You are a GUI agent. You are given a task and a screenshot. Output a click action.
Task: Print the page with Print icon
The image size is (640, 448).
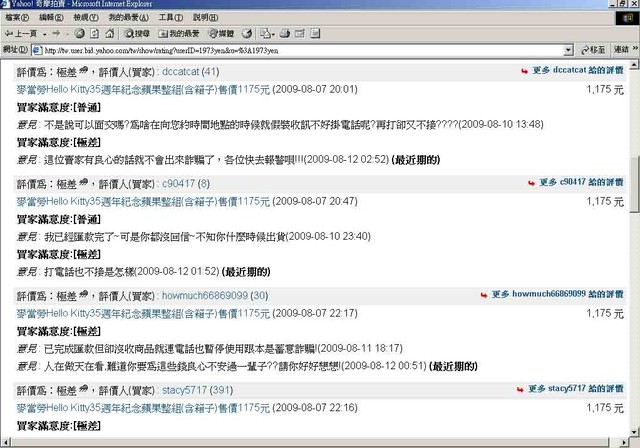[285, 34]
